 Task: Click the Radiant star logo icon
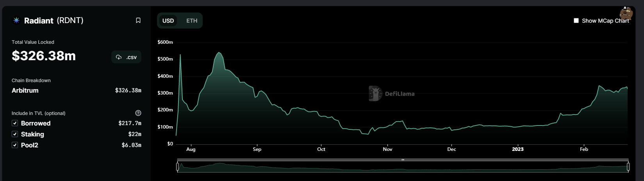16,20
